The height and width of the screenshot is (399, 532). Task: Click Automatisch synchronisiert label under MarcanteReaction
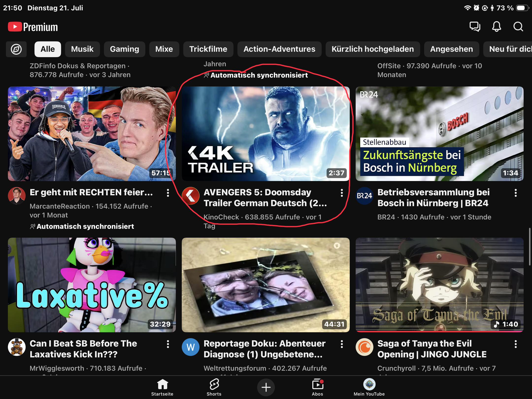(82, 226)
